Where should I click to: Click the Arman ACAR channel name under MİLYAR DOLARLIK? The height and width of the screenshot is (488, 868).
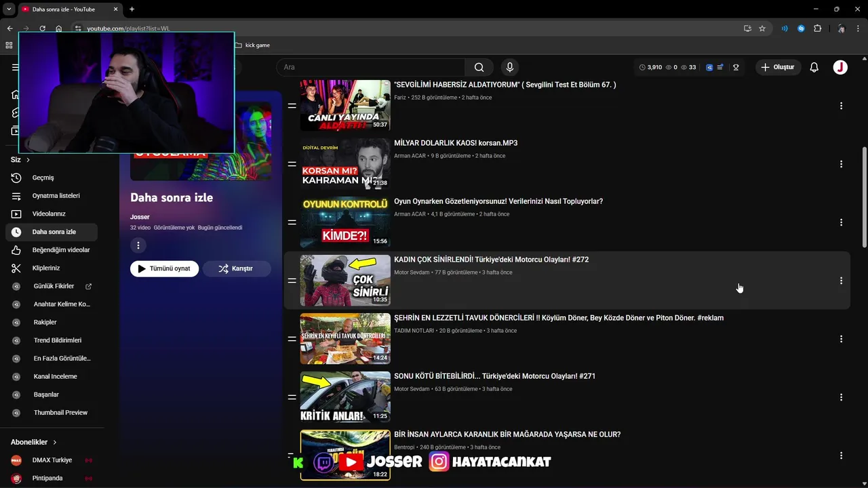click(x=410, y=156)
